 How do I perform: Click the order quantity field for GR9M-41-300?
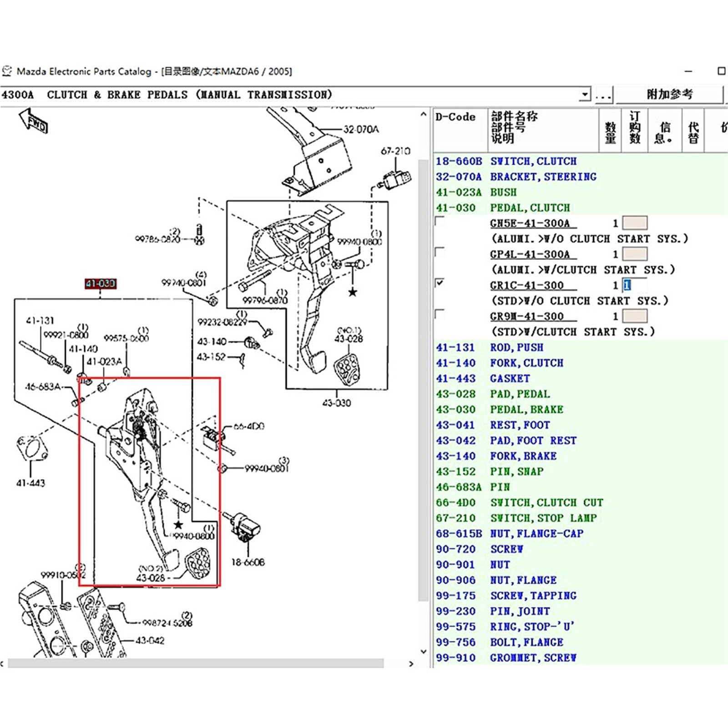coord(635,316)
